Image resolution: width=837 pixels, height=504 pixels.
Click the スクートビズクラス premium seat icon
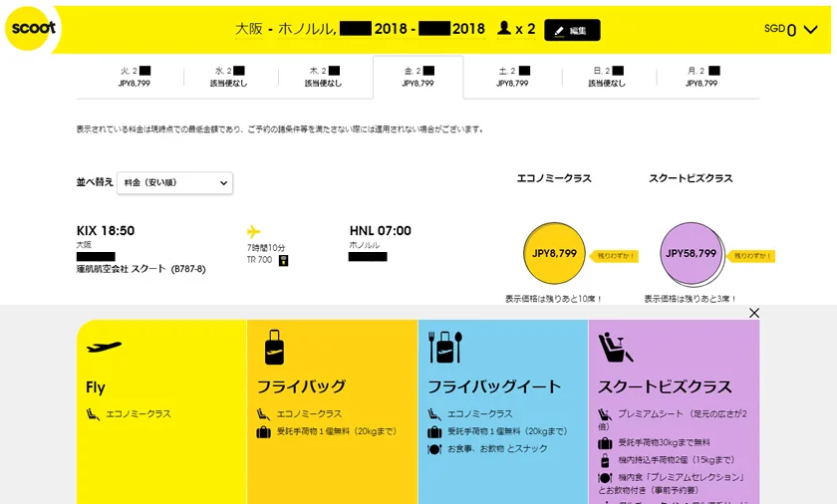pyautogui.click(x=615, y=347)
